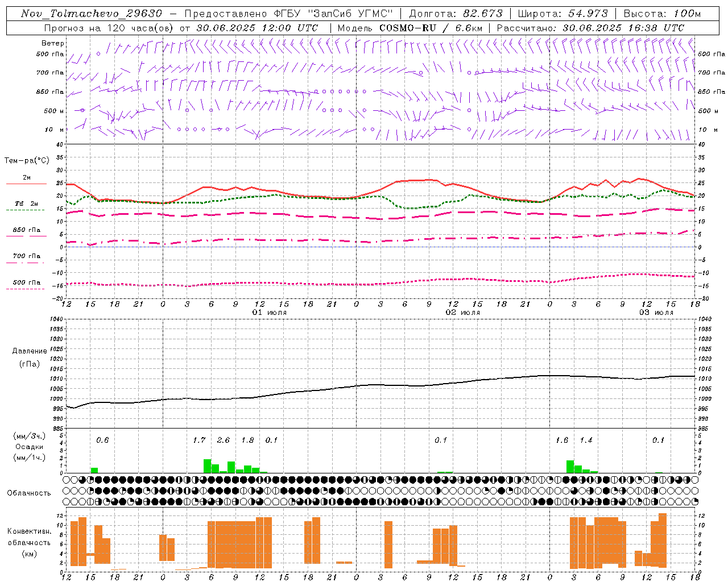Click the Тем-ра(°C) axis title

(x=27, y=161)
